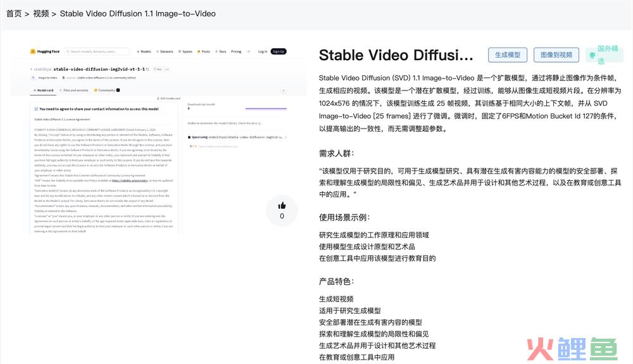Click the 使用场景示例： heading
The height and width of the screenshot is (364, 633).
344,218
